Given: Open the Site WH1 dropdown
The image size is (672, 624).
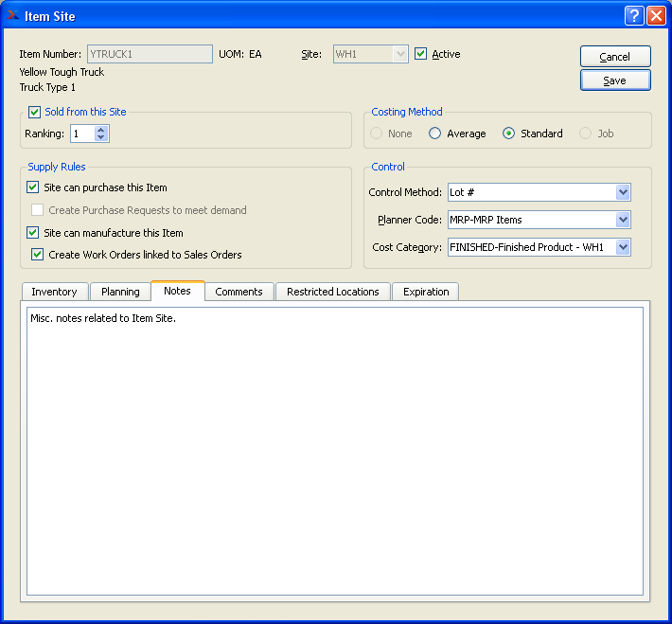Looking at the screenshot, I should pos(400,54).
